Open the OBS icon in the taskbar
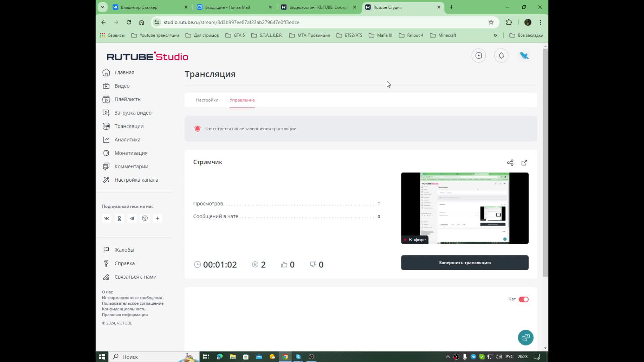The width and height of the screenshot is (644, 362). point(311,357)
